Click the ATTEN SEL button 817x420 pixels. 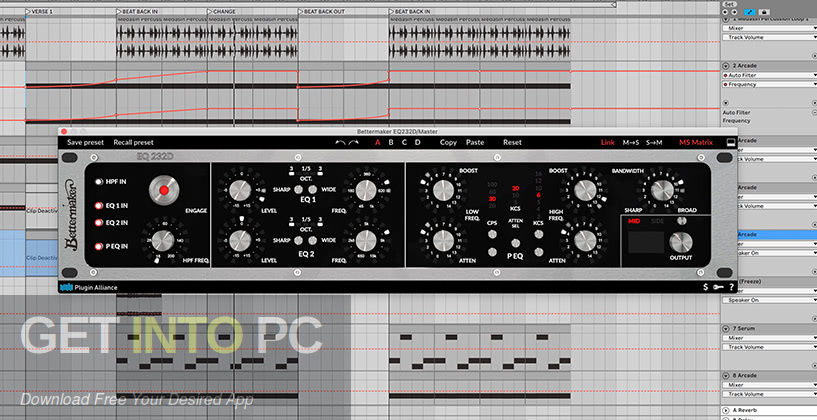(x=515, y=243)
